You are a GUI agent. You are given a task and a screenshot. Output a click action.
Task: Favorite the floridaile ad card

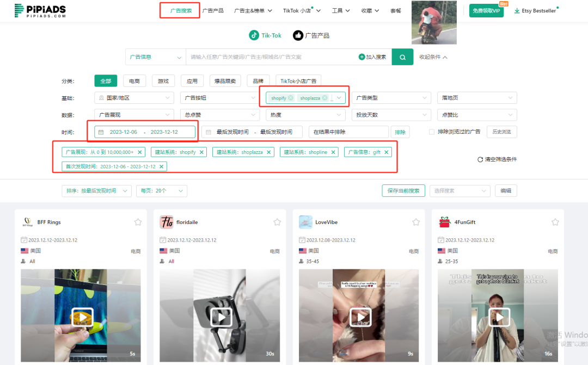pyautogui.click(x=277, y=222)
